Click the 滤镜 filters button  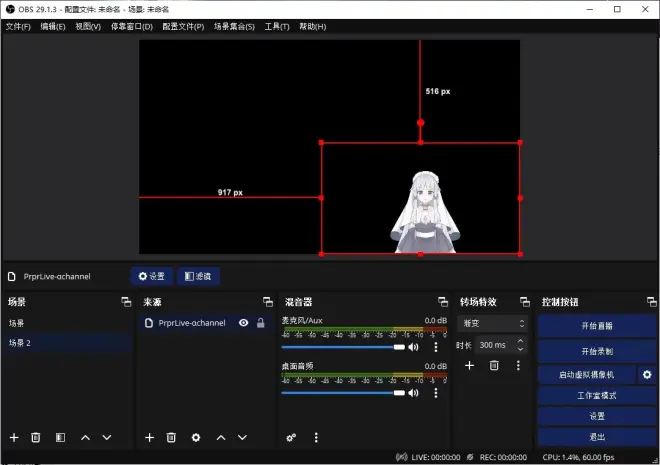[x=198, y=276]
